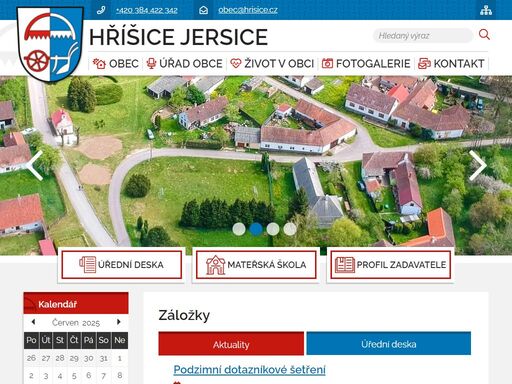Screen dimensions: 512x384
Task: Select calendar day 1
Action: tap(119, 358)
